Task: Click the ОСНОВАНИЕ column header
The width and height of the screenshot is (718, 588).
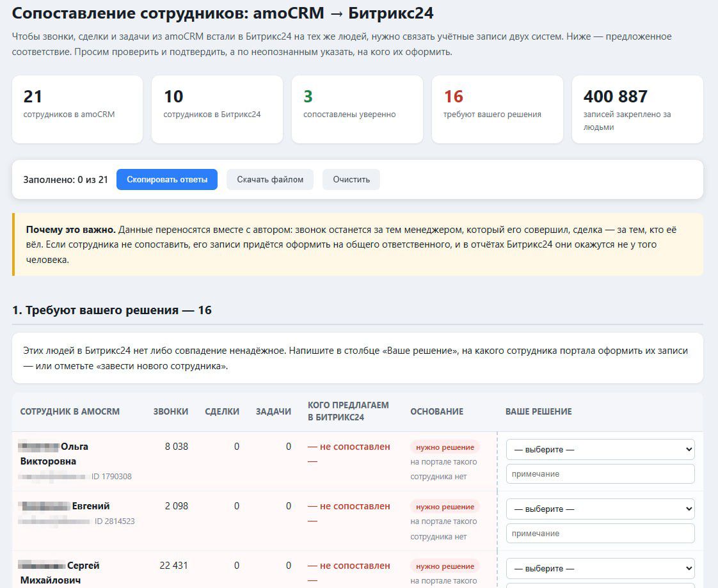Action: point(437,411)
